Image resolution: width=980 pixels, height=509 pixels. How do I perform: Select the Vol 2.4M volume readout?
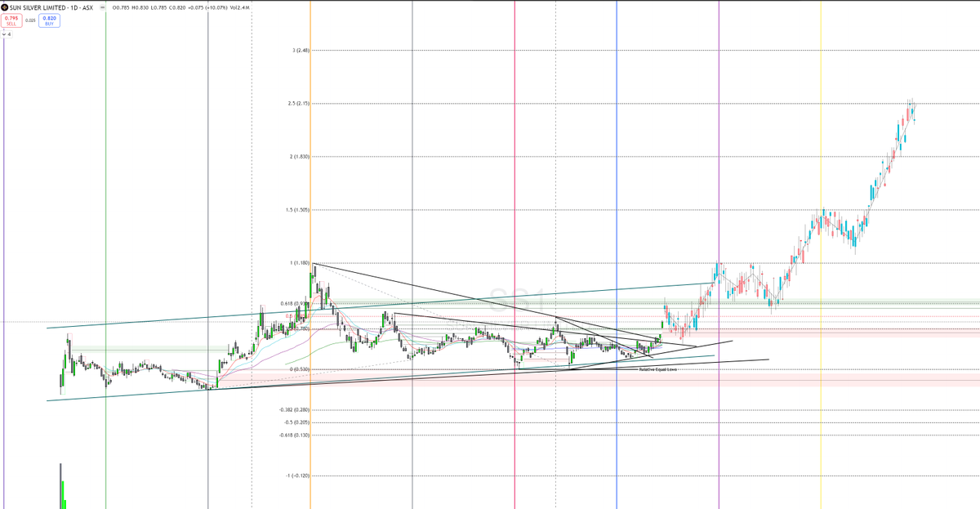[x=239, y=7]
